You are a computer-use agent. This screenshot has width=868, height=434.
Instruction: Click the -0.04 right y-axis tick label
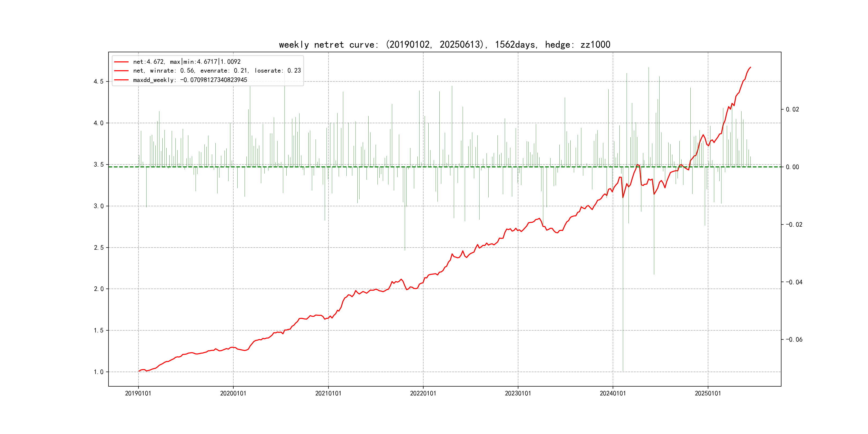794,282
